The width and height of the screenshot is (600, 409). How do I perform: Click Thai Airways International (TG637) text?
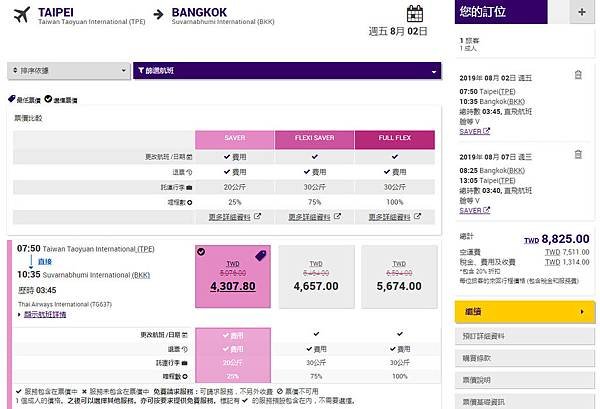(x=65, y=304)
